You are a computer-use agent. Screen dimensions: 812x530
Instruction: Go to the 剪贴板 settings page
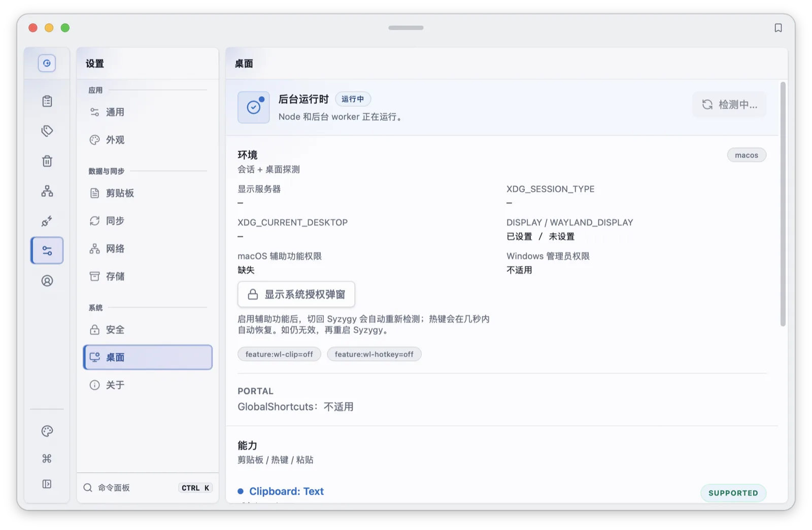(x=148, y=193)
